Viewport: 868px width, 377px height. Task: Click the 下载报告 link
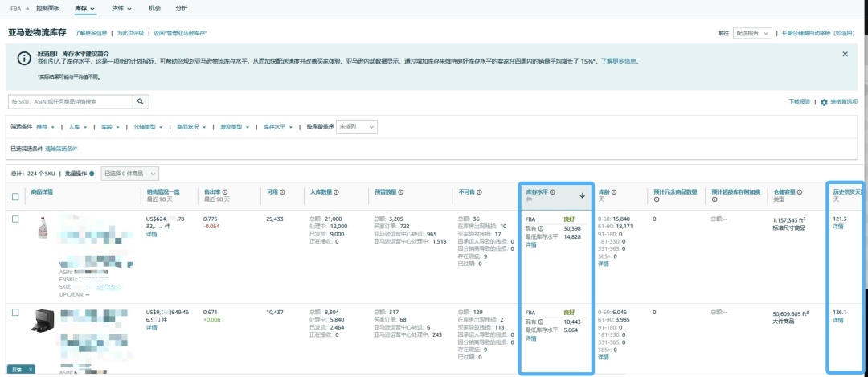coord(799,102)
